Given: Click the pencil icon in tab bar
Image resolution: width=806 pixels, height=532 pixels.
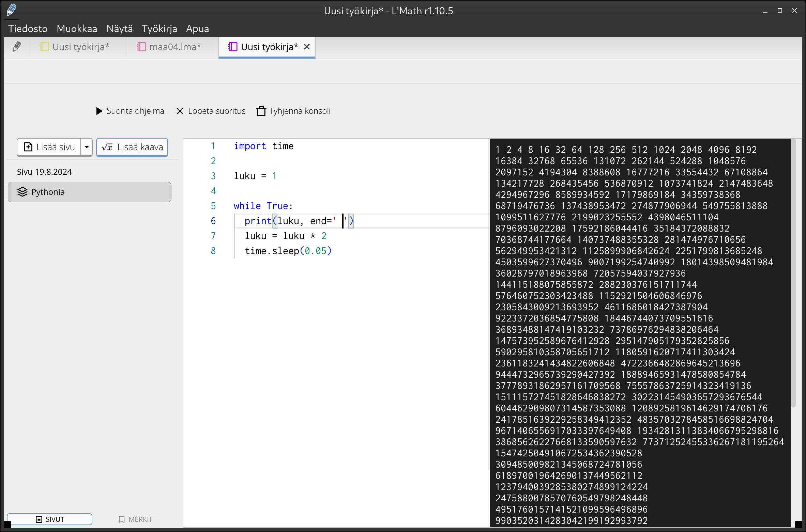Looking at the screenshot, I should [17, 47].
